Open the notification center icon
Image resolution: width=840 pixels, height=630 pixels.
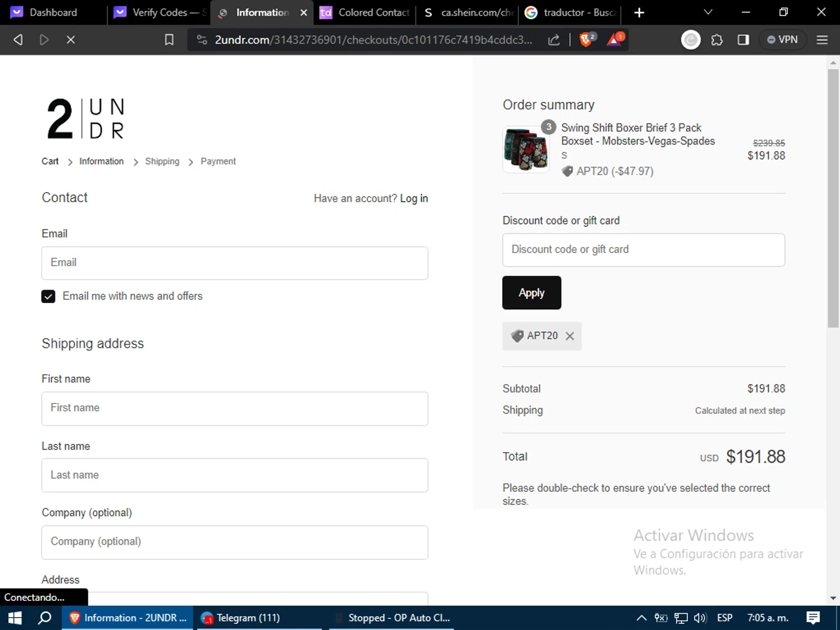(813, 618)
